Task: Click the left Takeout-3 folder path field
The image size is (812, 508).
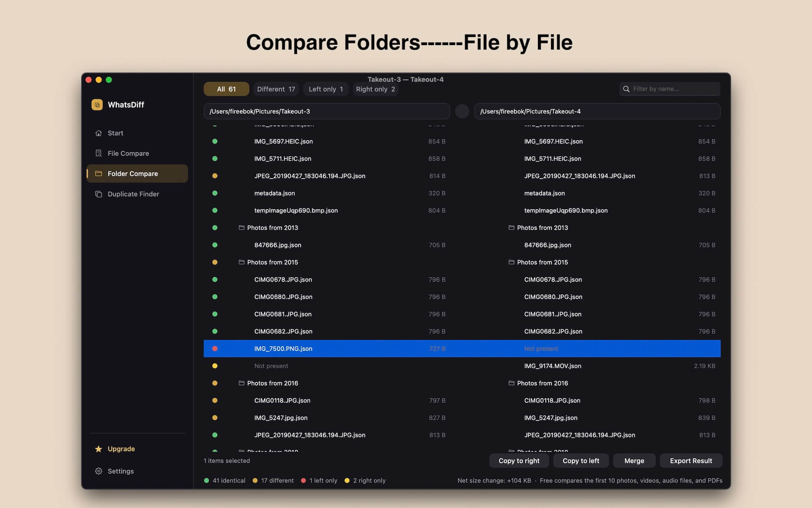Action: pos(327,111)
